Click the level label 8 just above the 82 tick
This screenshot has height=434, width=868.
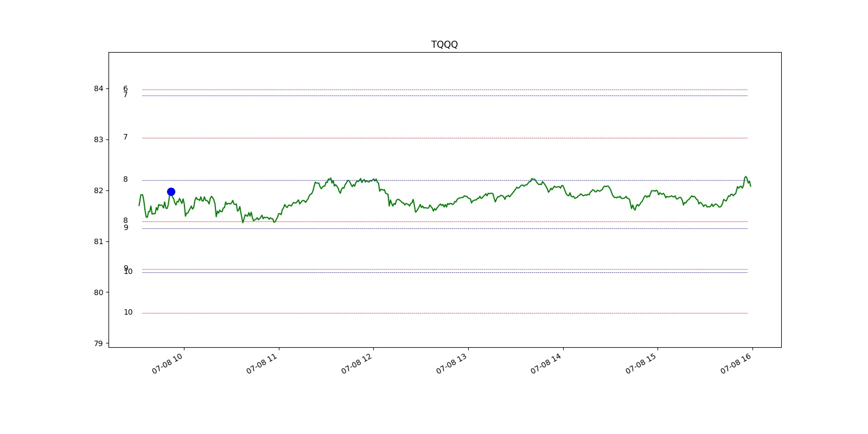tap(125, 179)
